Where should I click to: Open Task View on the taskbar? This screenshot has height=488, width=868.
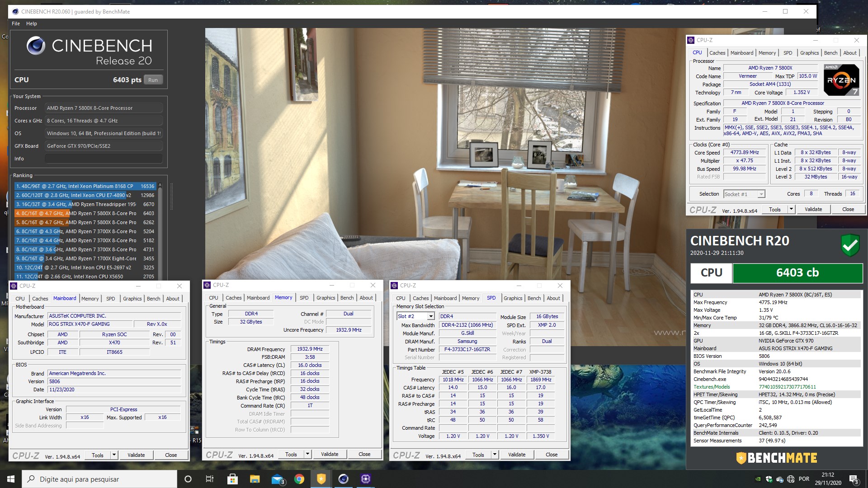(x=209, y=479)
